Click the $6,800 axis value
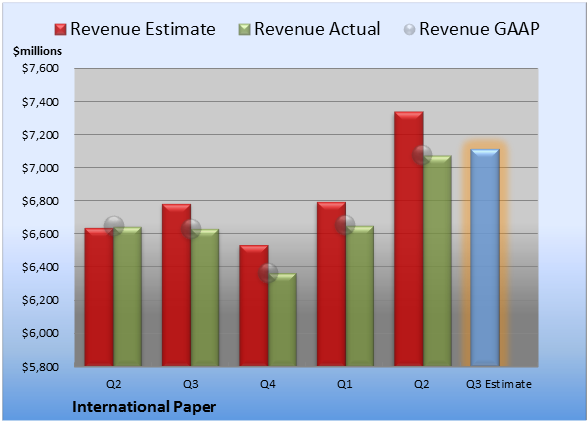Screen dimensions: 588x422 pos(40,201)
